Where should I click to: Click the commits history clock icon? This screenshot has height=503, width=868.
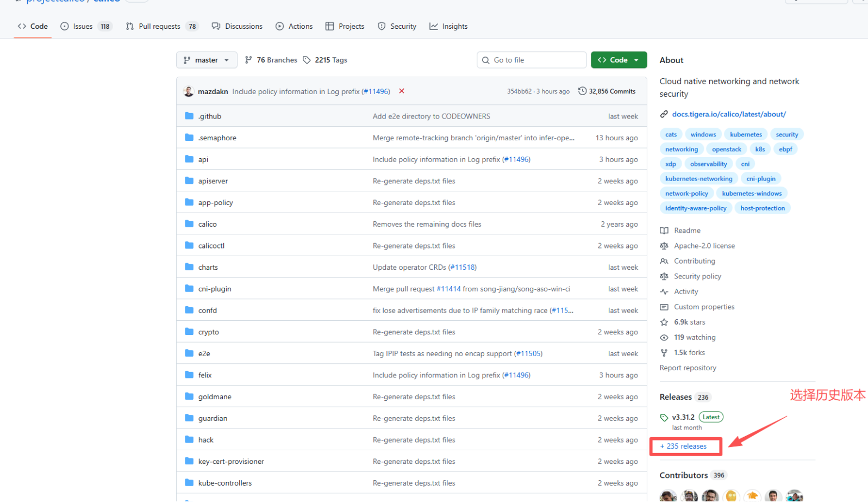(582, 91)
